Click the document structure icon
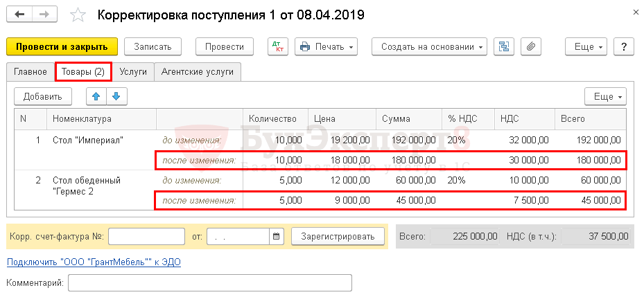The image size is (644, 297). (504, 46)
